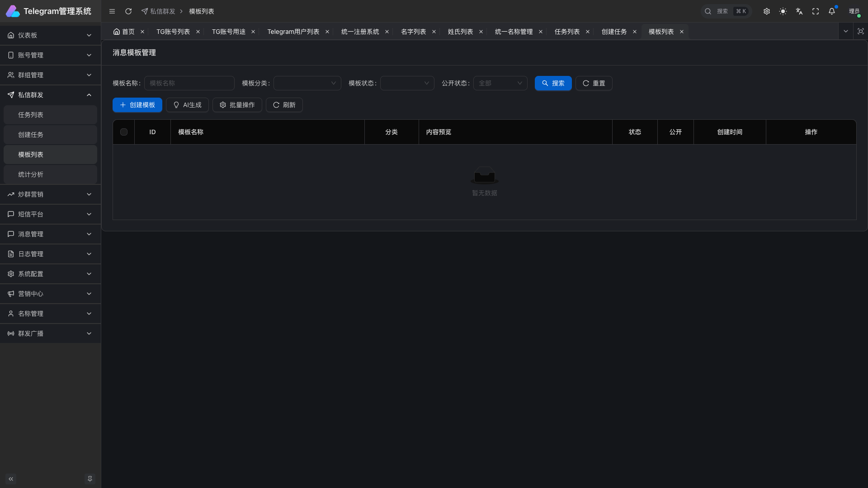
Task: Switch the theme with the sun icon
Action: (783, 11)
